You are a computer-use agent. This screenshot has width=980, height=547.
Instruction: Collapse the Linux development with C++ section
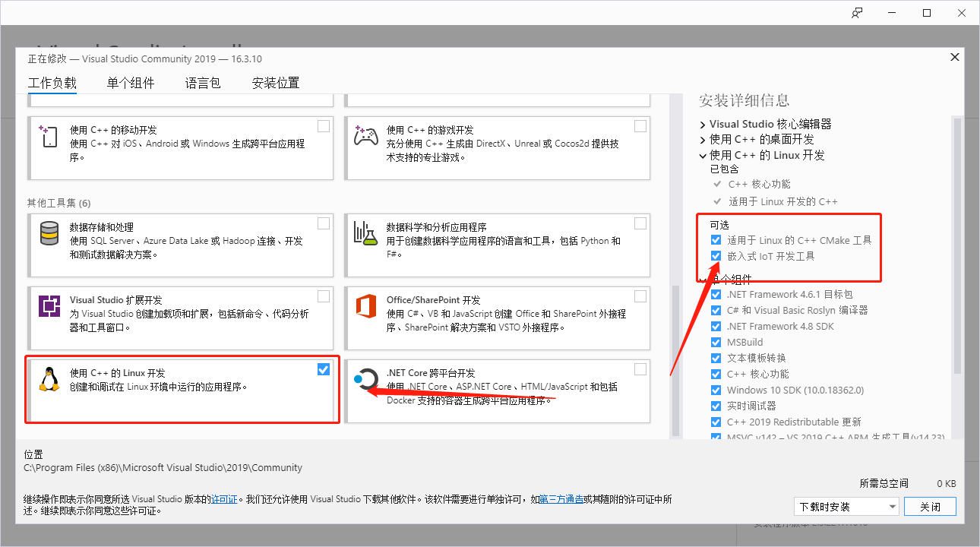pyautogui.click(x=703, y=155)
